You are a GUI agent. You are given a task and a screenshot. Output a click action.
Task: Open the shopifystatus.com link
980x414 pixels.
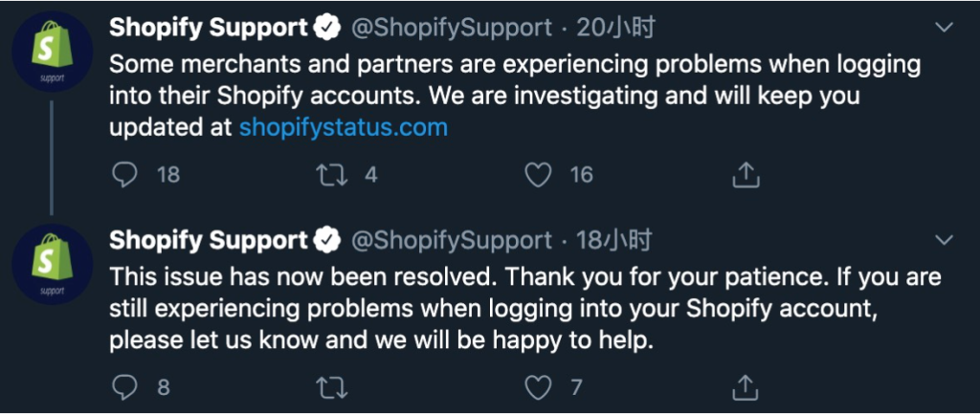(343, 127)
